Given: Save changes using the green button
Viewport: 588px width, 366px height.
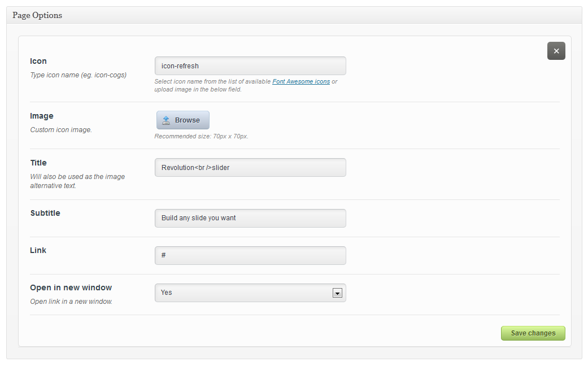Looking at the screenshot, I should point(533,333).
